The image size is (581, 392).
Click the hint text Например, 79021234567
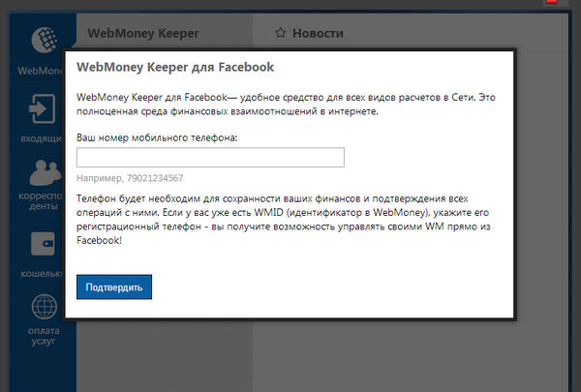tap(130, 178)
